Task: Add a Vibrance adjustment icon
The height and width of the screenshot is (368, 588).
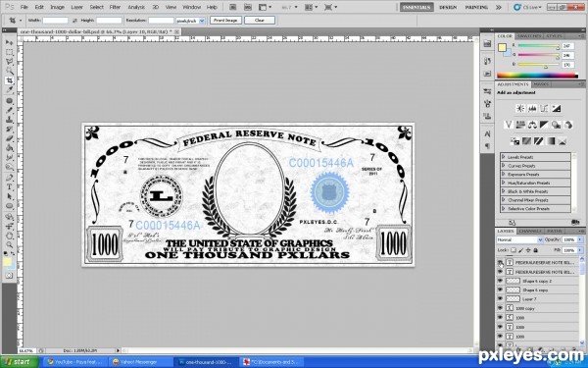Action: 508,125
